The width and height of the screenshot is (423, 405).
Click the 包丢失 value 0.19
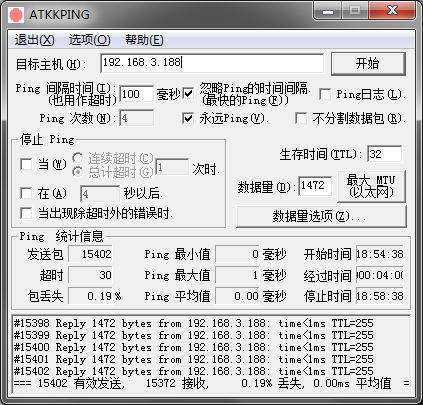point(91,296)
